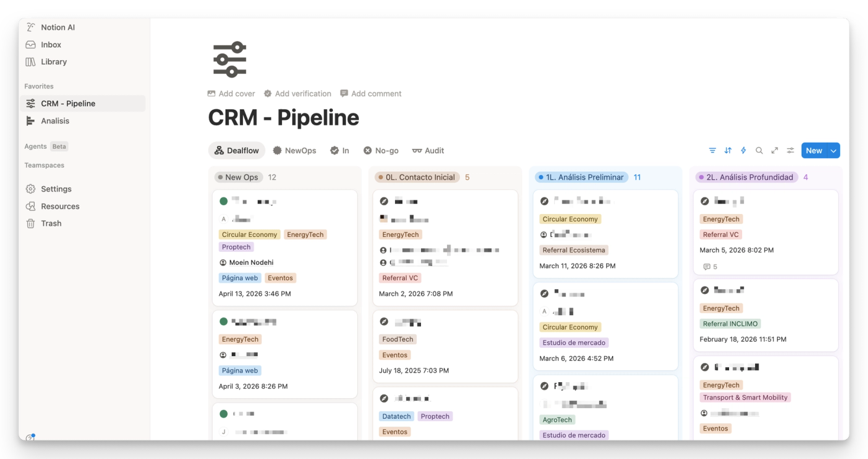Click green status dot on April 3 card
Screen dimensions: 868x459
[x=223, y=321]
